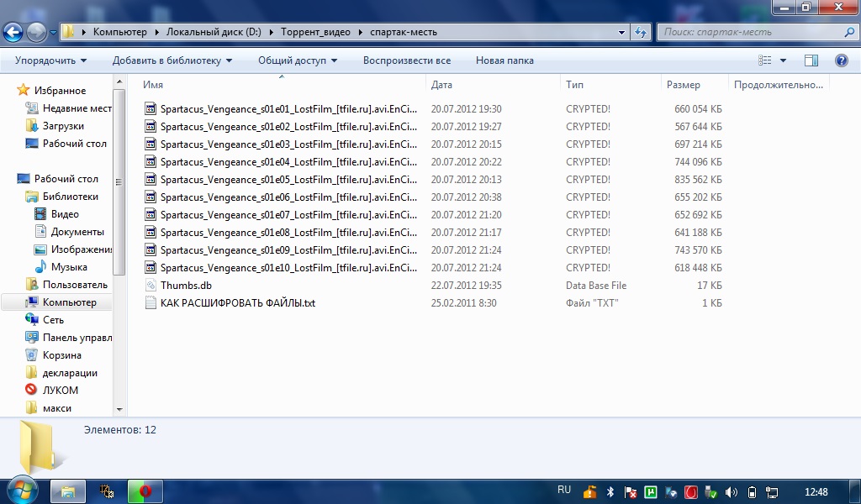
Task: Create a folder with 'Новая папка'
Action: click(504, 60)
